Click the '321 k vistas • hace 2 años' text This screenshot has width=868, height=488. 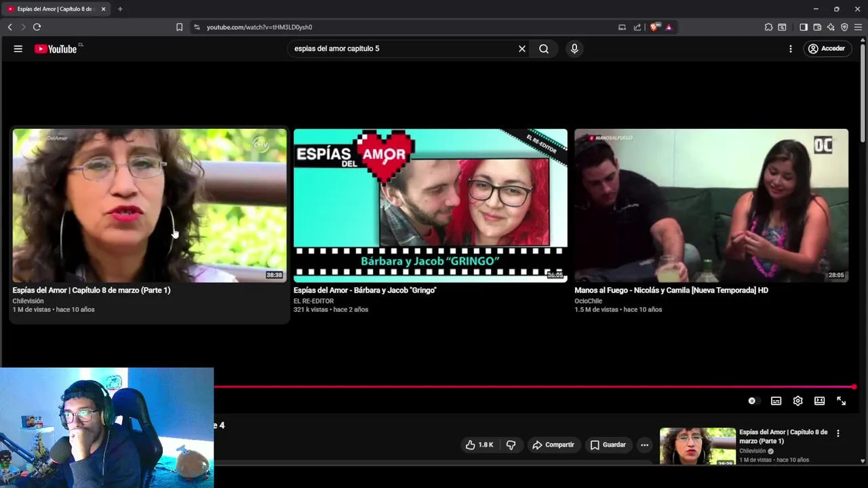click(331, 310)
